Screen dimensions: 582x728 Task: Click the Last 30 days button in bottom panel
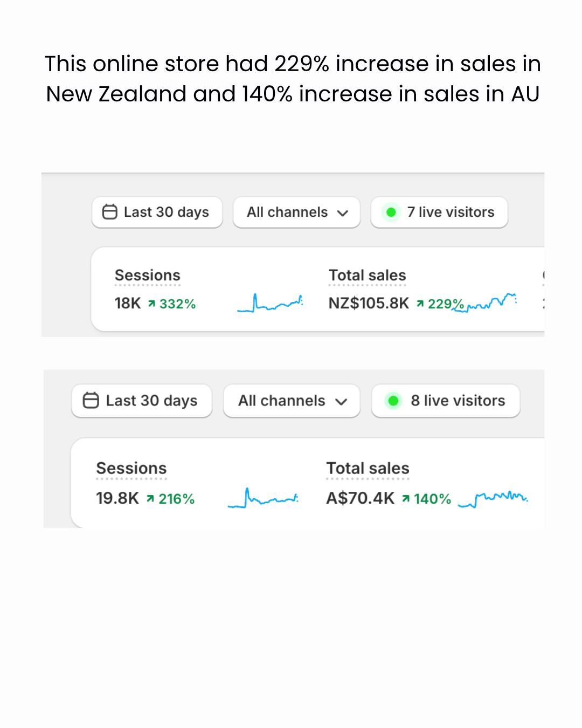141,401
